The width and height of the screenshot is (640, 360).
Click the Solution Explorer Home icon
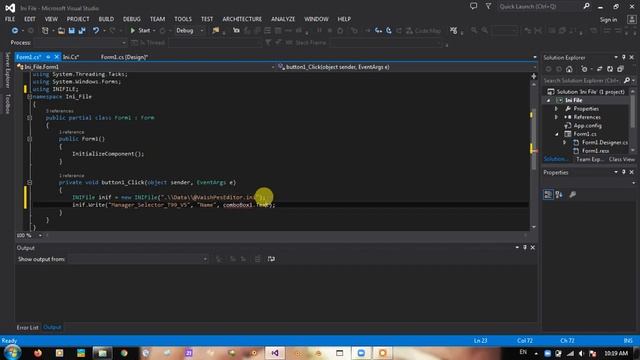pyautogui.click(x=569, y=69)
